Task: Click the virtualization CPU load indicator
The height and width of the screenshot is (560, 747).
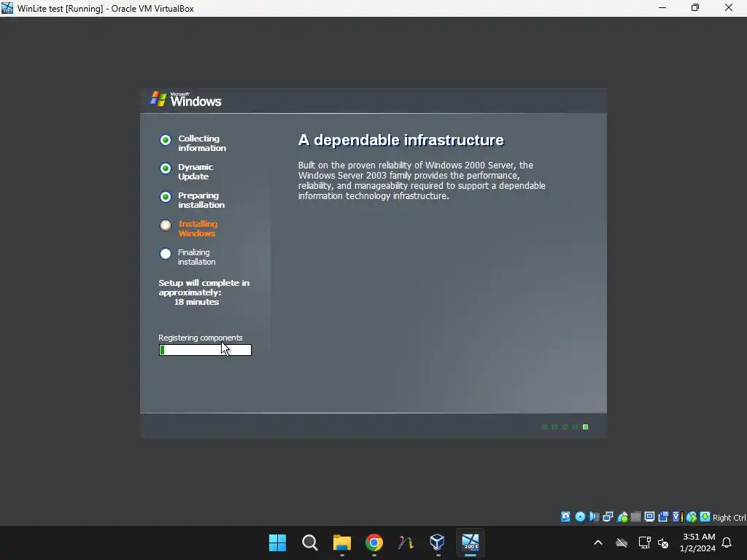Action: 678,517
